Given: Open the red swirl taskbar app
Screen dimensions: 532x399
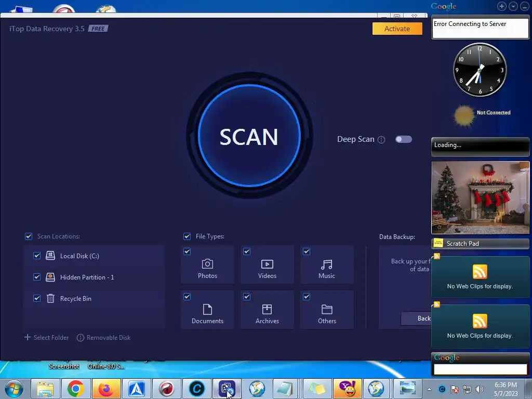Looking at the screenshot, I should (167, 389).
